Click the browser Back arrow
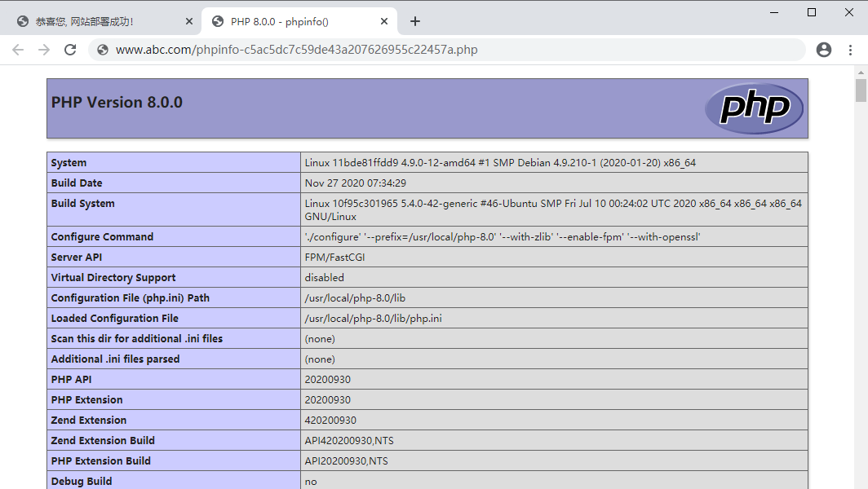 (18, 50)
